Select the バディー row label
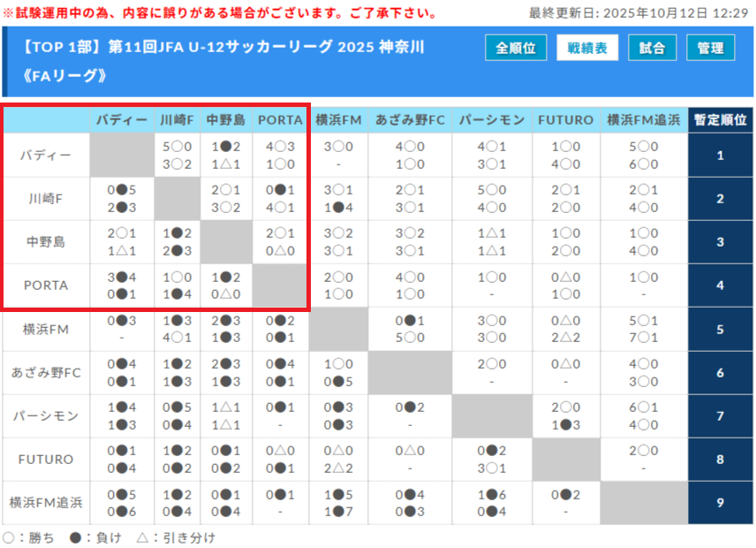This screenshot has height=548, width=756. 46,156
